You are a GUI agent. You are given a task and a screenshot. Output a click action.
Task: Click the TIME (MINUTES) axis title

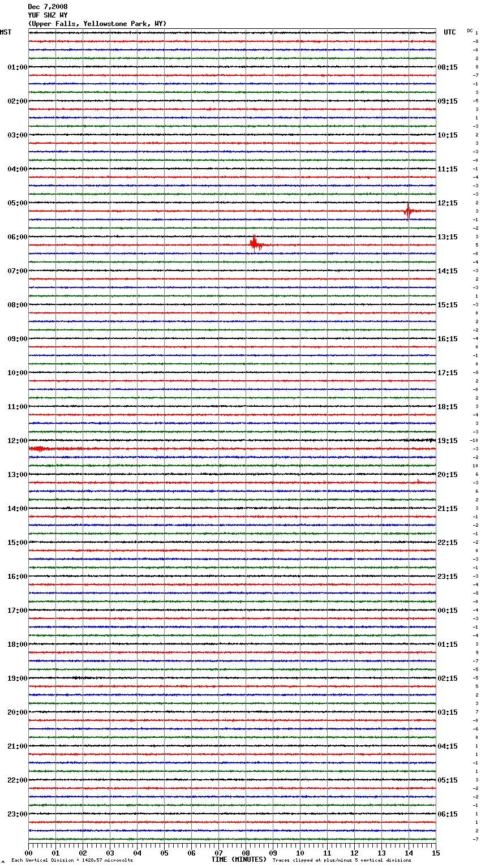pyautogui.click(x=239, y=860)
